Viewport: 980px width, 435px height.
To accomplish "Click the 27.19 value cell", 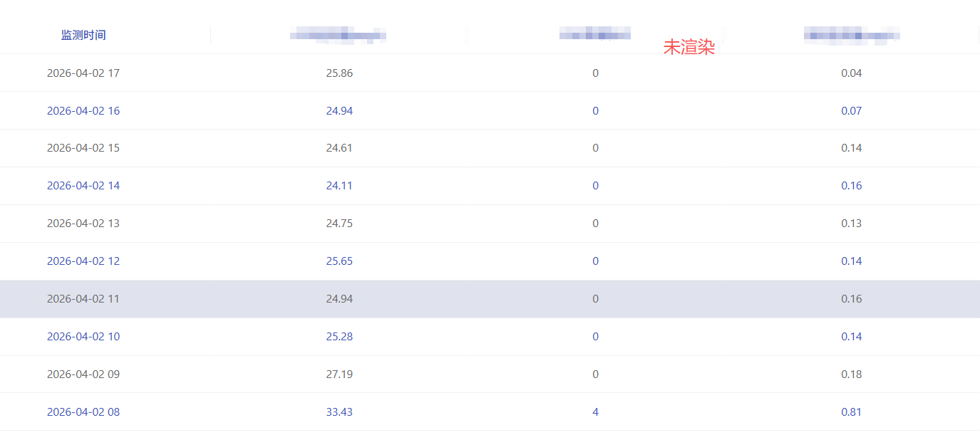I will pos(339,374).
